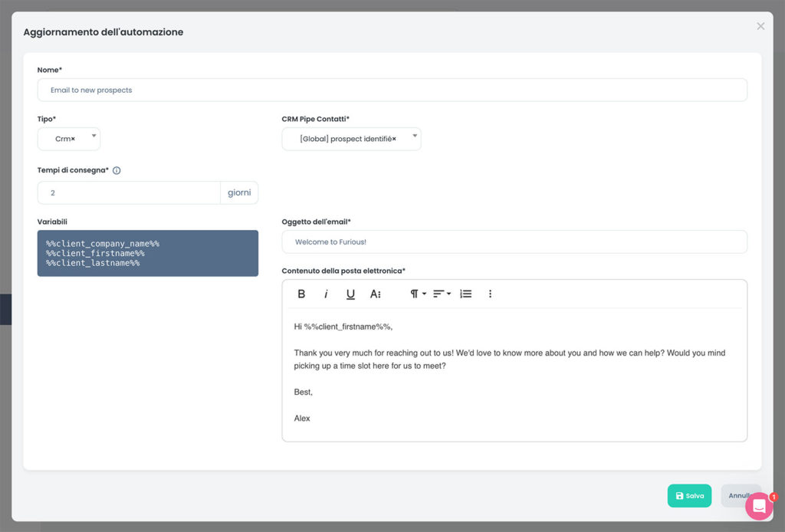Apply italic formatting in email editor

326,294
